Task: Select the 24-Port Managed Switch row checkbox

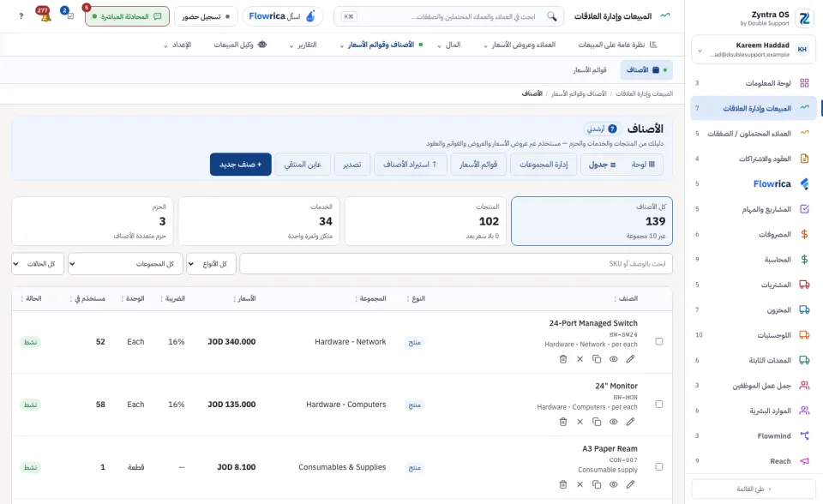Action: pos(659,341)
